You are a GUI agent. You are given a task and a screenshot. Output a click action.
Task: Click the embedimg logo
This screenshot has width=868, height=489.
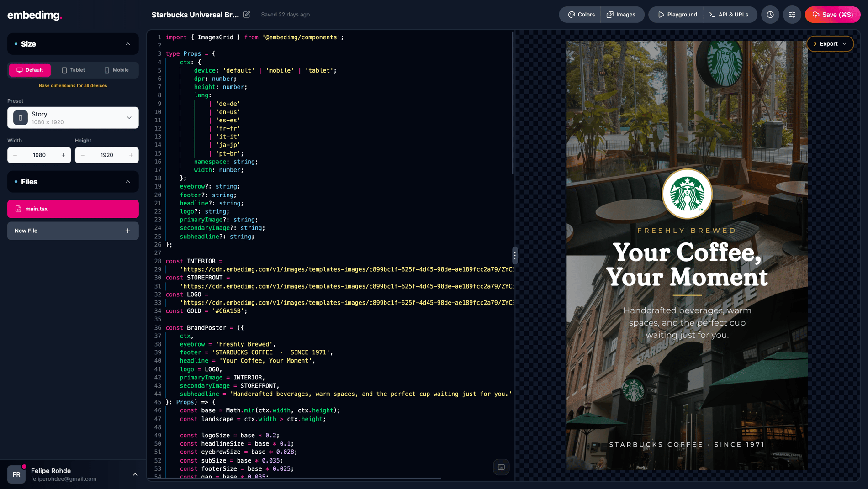point(35,15)
